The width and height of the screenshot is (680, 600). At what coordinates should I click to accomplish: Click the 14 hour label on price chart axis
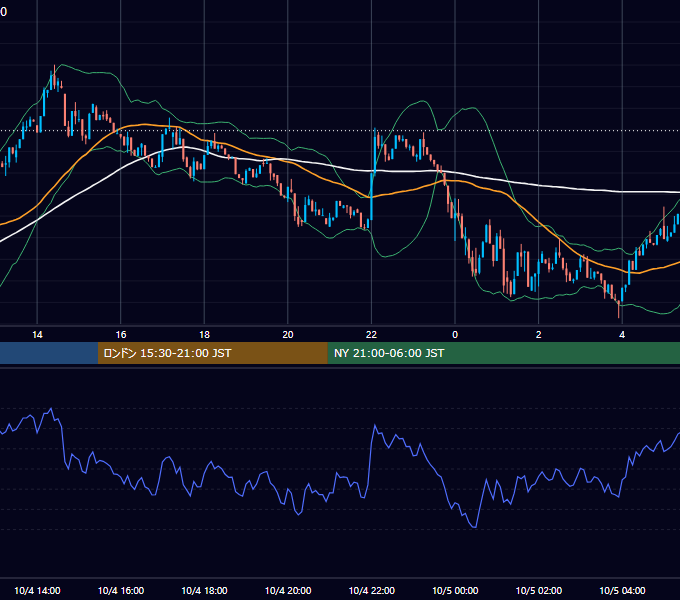[37, 335]
